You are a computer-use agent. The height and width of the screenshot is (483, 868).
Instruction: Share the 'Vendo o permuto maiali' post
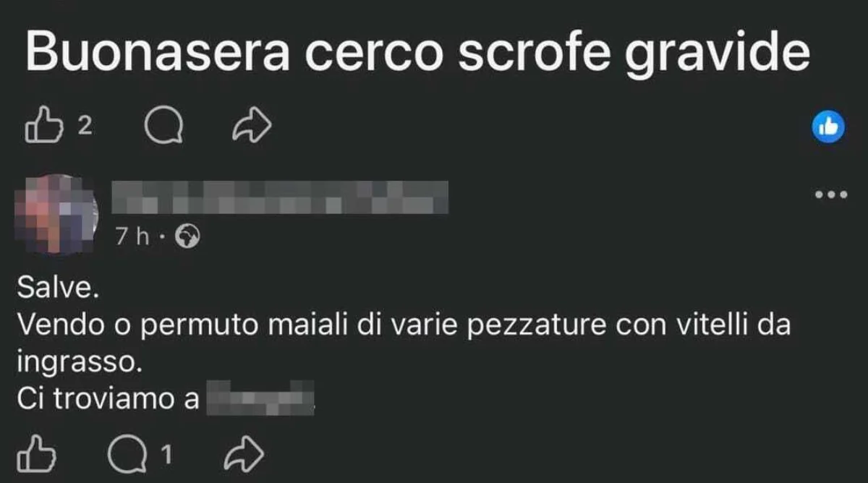pos(244,456)
